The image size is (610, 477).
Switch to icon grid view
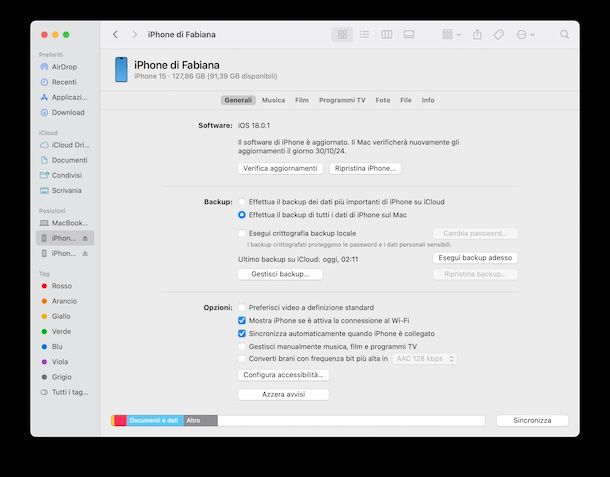point(342,35)
